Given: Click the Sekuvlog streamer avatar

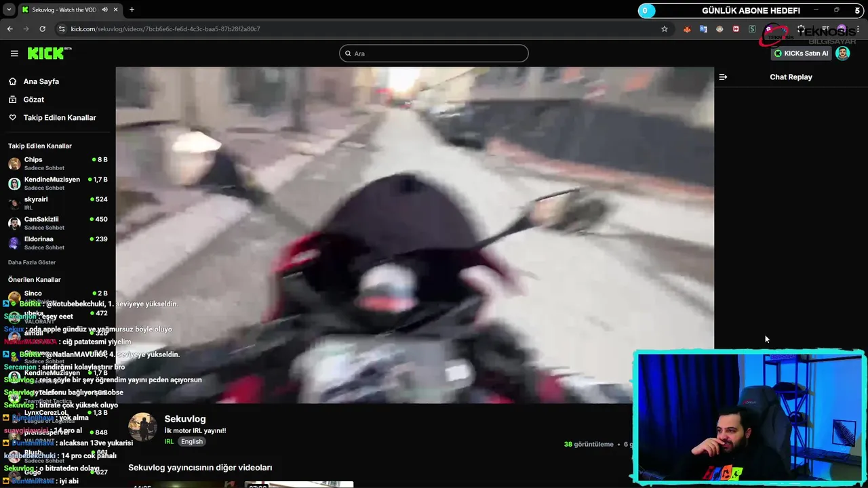Looking at the screenshot, I should [x=142, y=427].
